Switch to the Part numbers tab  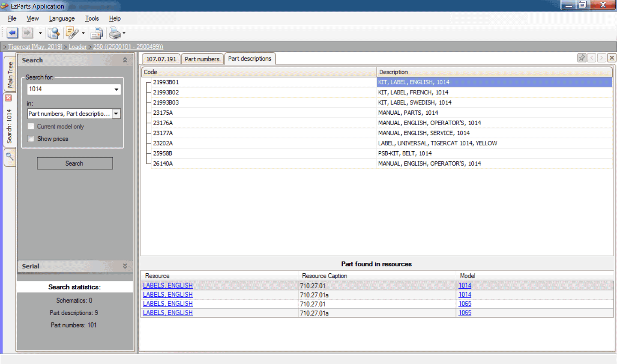click(202, 59)
